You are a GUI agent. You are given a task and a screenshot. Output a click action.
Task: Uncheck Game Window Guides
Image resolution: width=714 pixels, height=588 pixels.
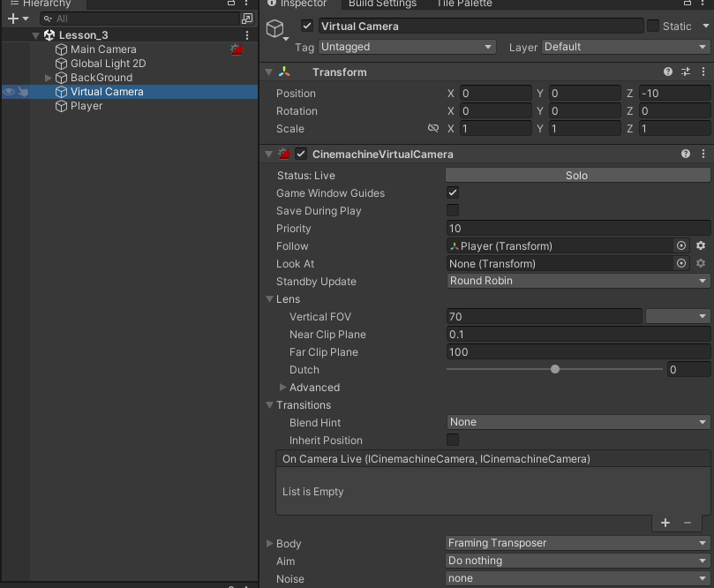[x=452, y=192]
